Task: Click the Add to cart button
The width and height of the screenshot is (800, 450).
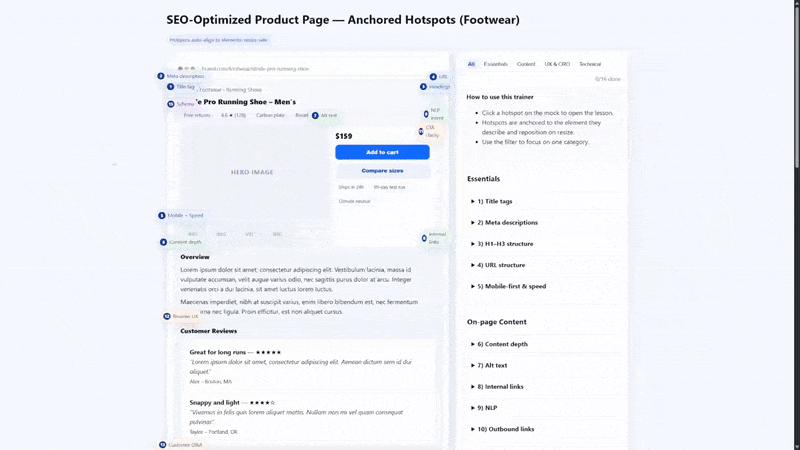Action: point(382,152)
